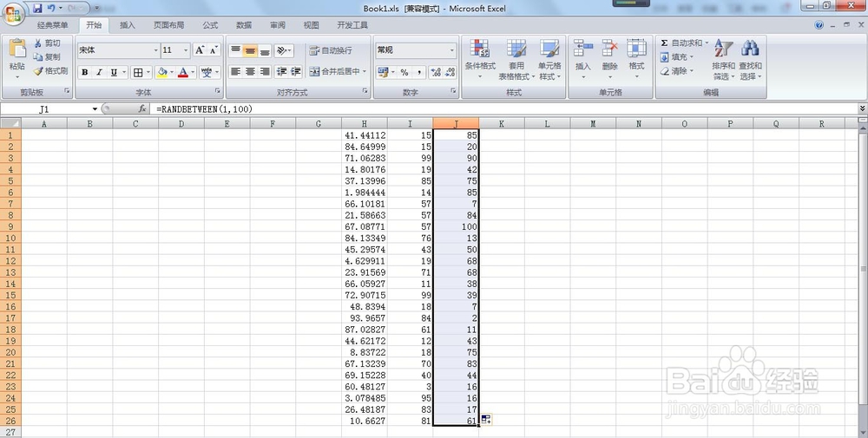Click the phonetic guide (文) icon
Image resolution: width=868 pixels, height=438 pixels.
click(x=207, y=73)
